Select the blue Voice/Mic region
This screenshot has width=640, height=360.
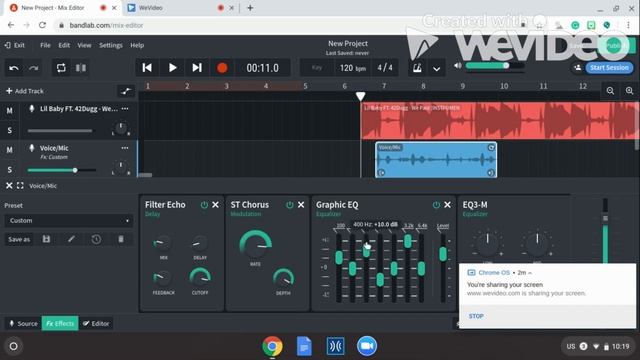click(436, 160)
